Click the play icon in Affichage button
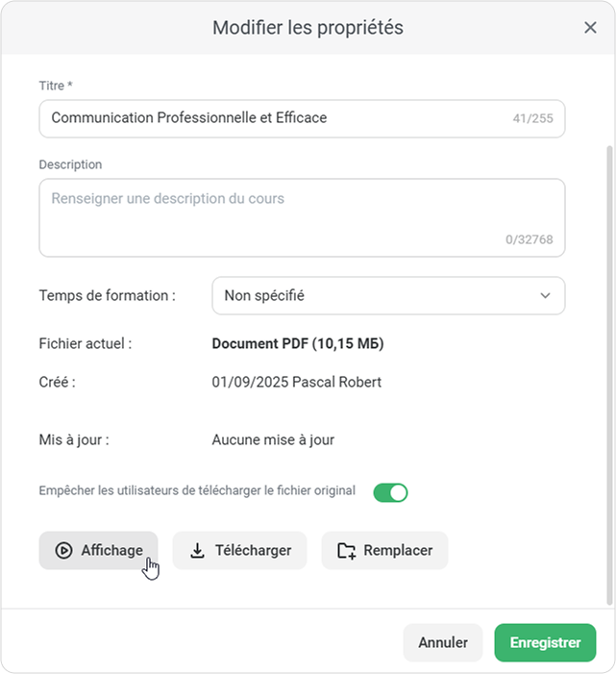Image resolution: width=616 pixels, height=674 pixels. tap(63, 551)
